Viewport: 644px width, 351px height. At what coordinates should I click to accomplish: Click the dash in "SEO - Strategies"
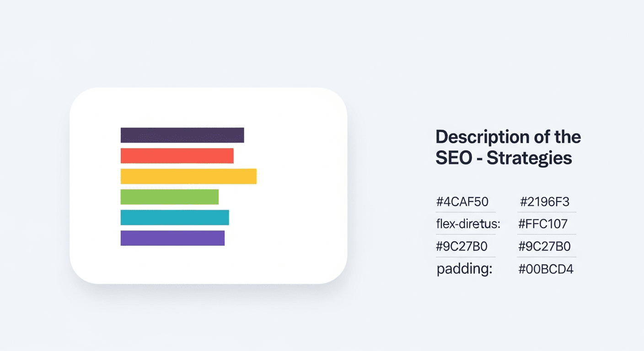pos(478,159)
